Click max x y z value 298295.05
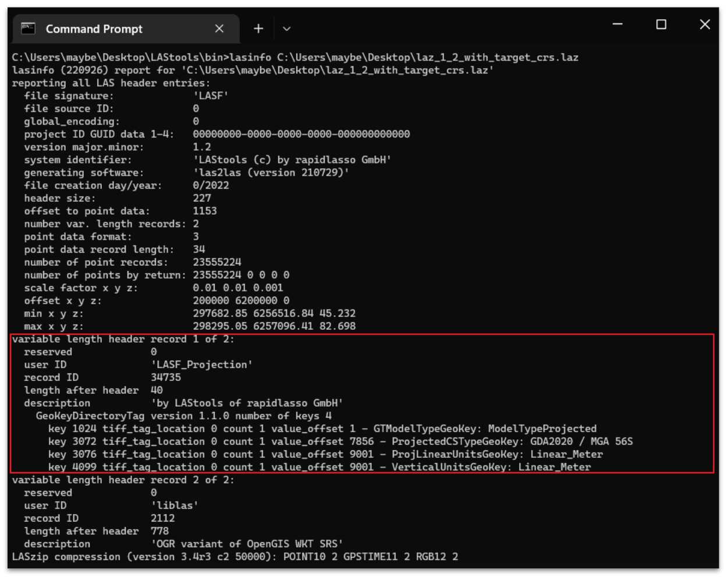 tap(220, 326)
